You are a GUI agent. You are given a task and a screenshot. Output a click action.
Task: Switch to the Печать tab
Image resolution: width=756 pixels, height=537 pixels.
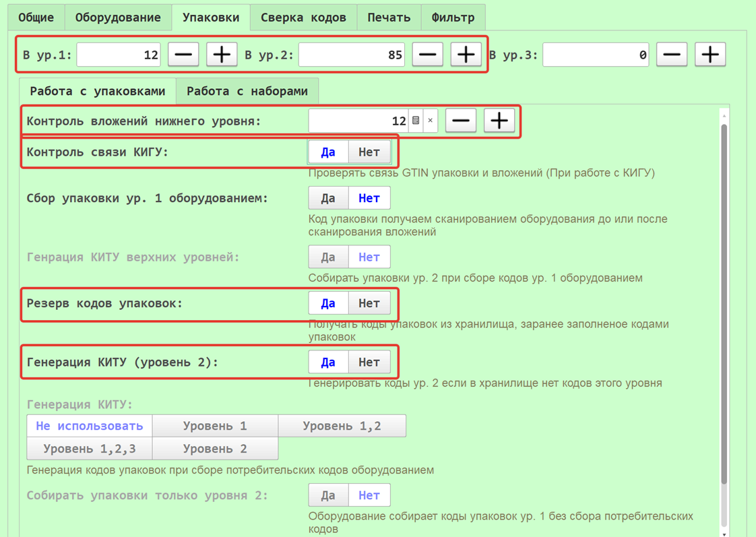[389, 18]
